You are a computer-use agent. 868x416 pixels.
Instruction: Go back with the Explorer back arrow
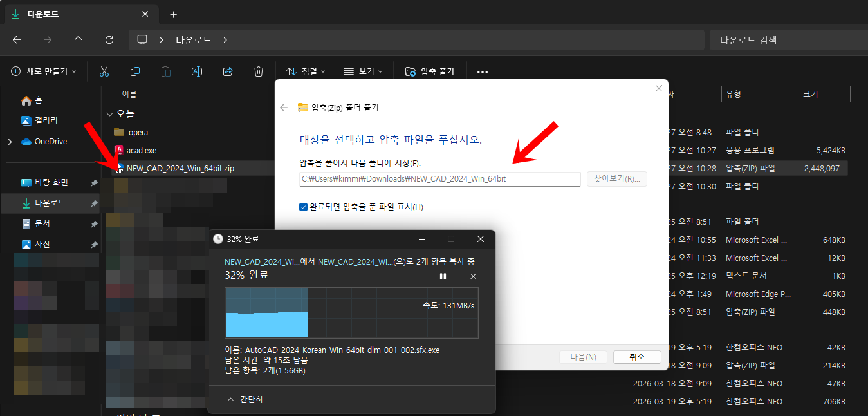tap(17, 40)
